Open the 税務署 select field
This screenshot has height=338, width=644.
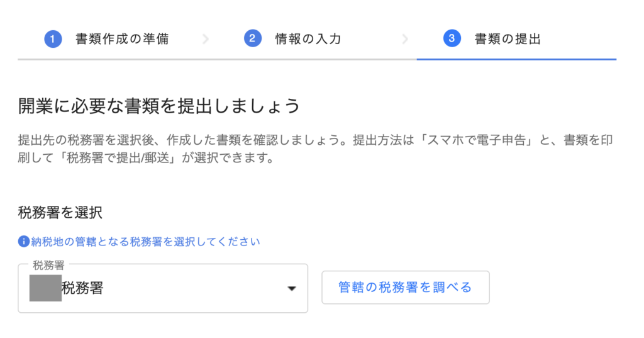point(162,289)
